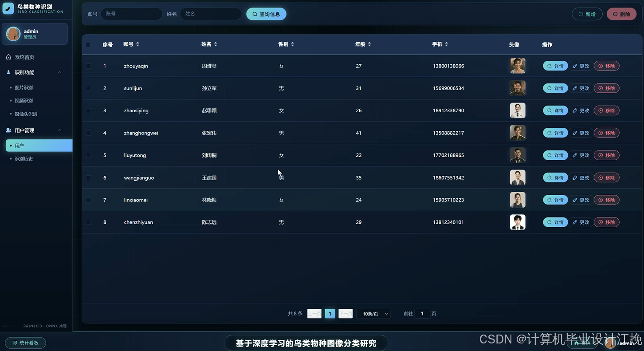This screenshot has height=351, width=644.
Task: Click the 删除 delete button
Action: point(621,14)
